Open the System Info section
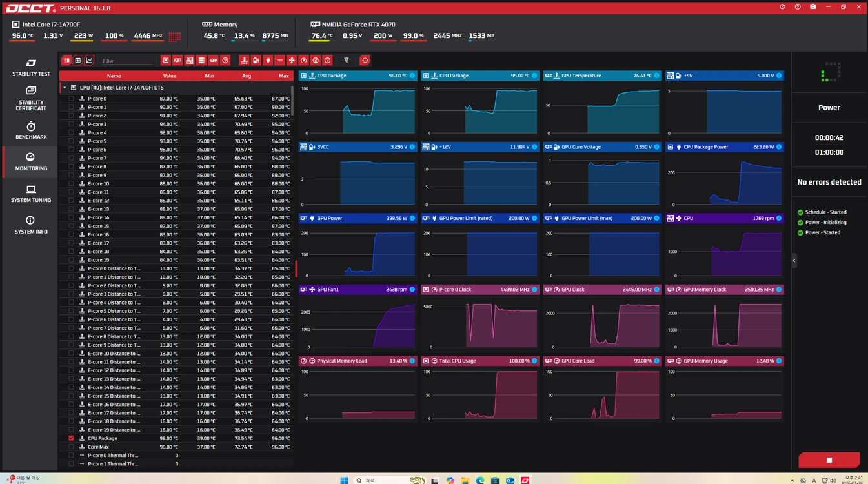This screenshot has height=484, width=868. click(x=31, y=225)
